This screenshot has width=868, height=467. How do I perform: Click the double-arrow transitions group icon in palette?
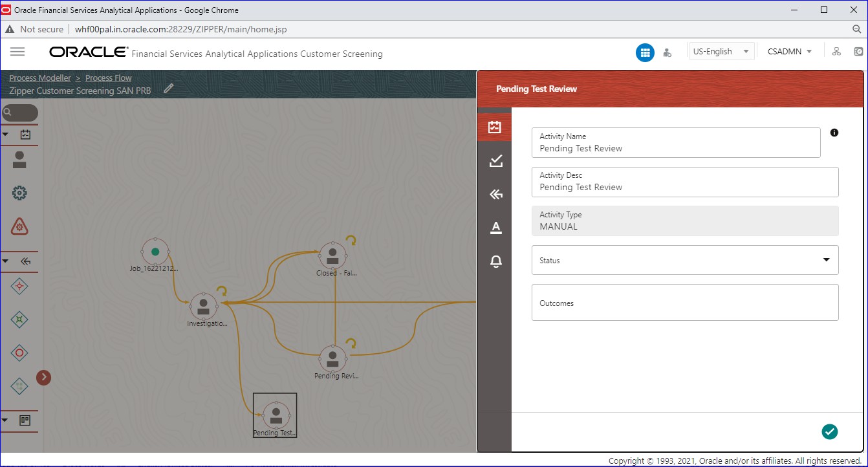(x=26, y=261)
